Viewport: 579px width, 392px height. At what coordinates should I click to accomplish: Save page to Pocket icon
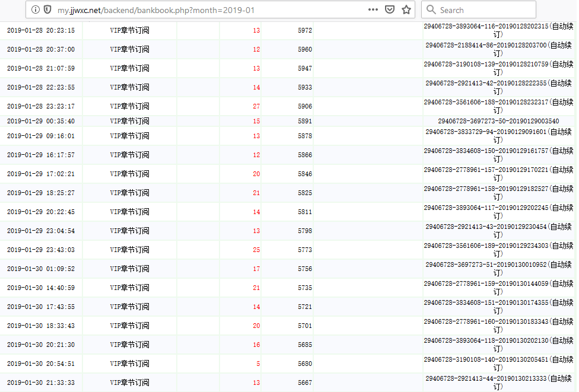click(x=390, y=9)
